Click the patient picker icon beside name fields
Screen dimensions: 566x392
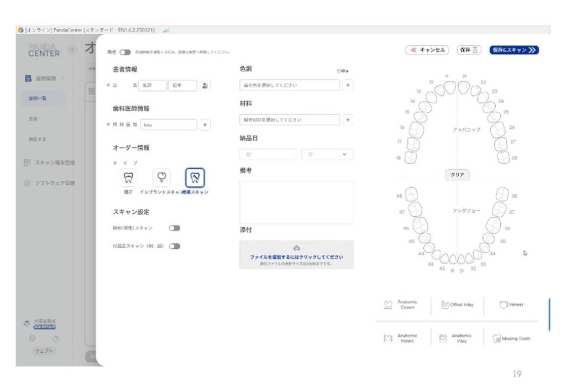pyautogui.click(x=205, y=86)
